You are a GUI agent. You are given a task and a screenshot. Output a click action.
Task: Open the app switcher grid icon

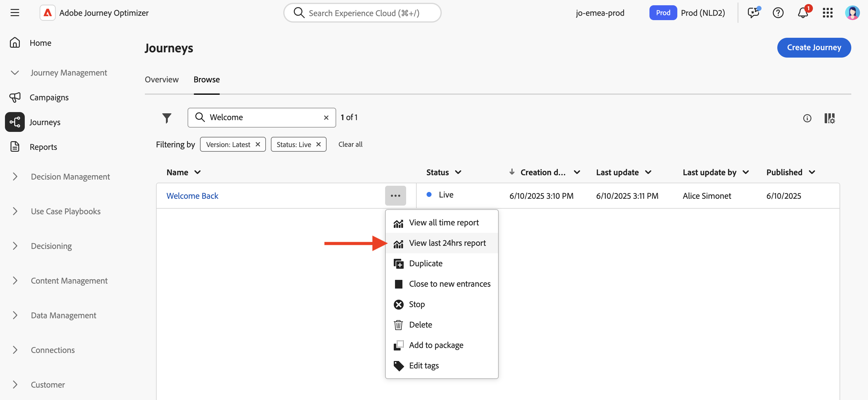click(827, 13)
